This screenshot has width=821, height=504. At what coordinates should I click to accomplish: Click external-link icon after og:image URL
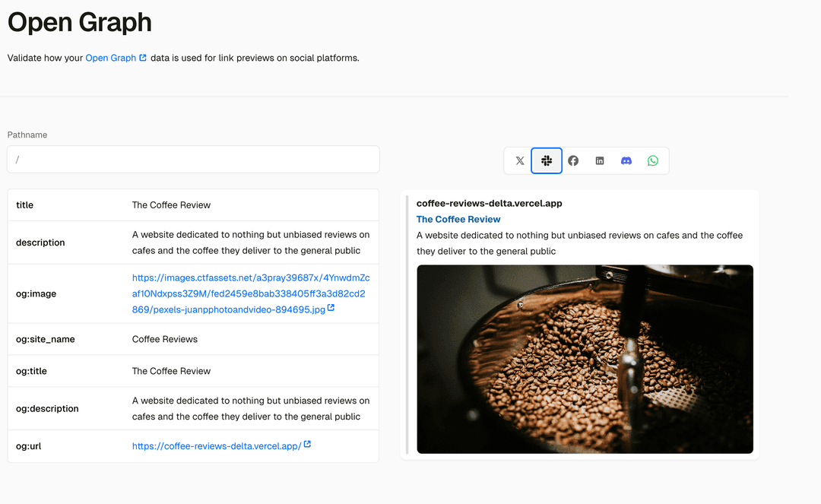pyautogui.click(x=331, y=309)
